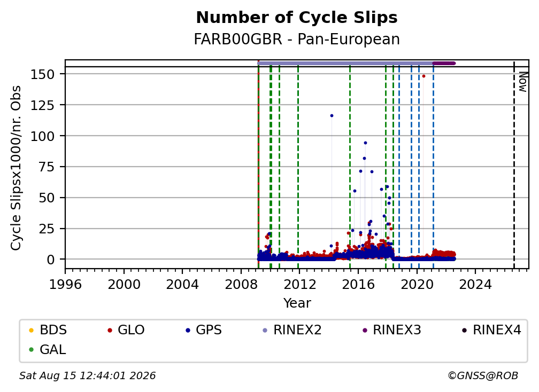The height and width of the screenshot is (392, 539).
Task: Click the x-axis label 1996
Action: click(65, 285)
